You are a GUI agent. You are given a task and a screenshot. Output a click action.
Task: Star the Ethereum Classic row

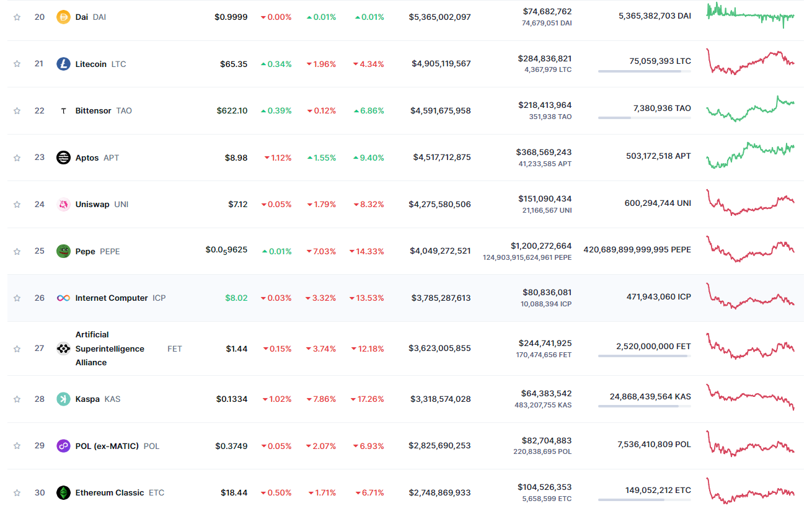click(x=17, y=492)
